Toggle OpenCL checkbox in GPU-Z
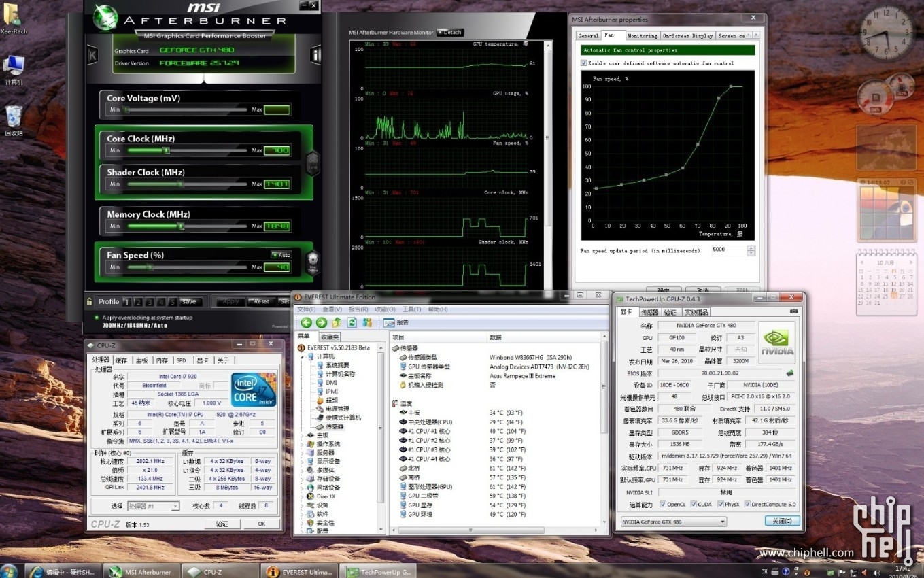924x578 pixels. click(x=662, y=505)
